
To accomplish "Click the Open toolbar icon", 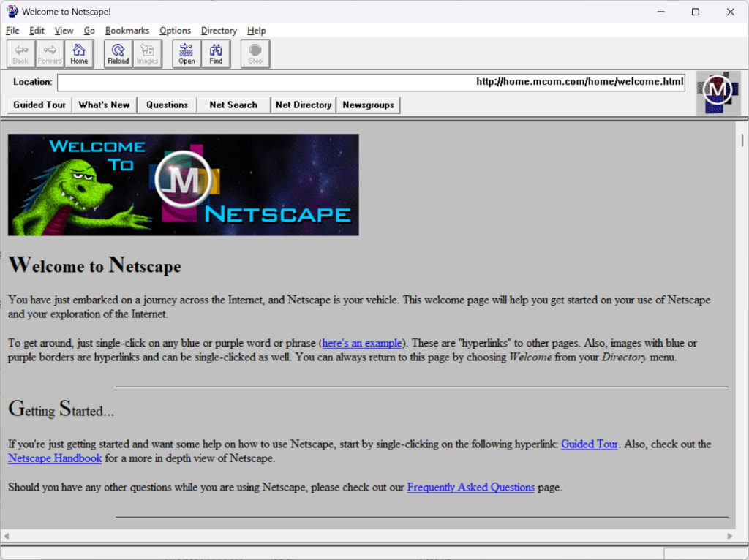I will pyautogui.click(x=186, y=53).
